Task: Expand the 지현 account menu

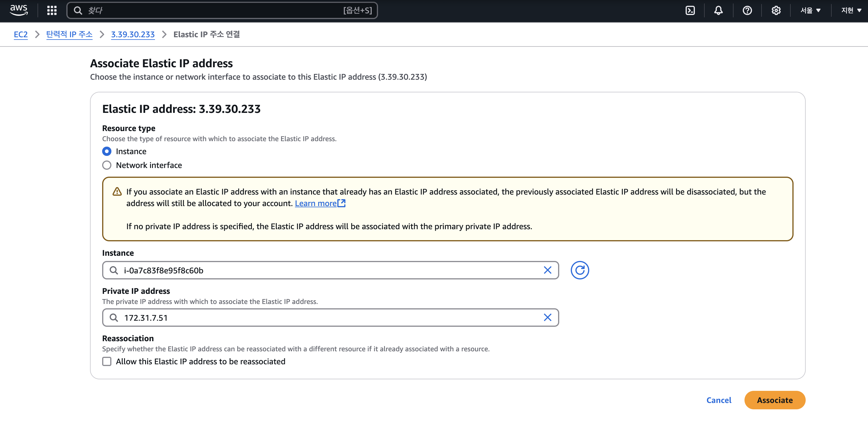Action: pos(850,10)
